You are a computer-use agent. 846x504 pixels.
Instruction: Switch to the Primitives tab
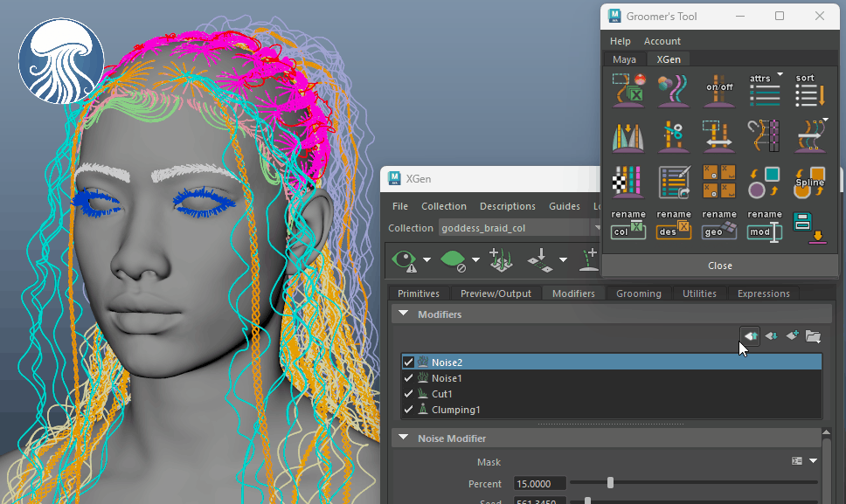(x=418, y=293)
